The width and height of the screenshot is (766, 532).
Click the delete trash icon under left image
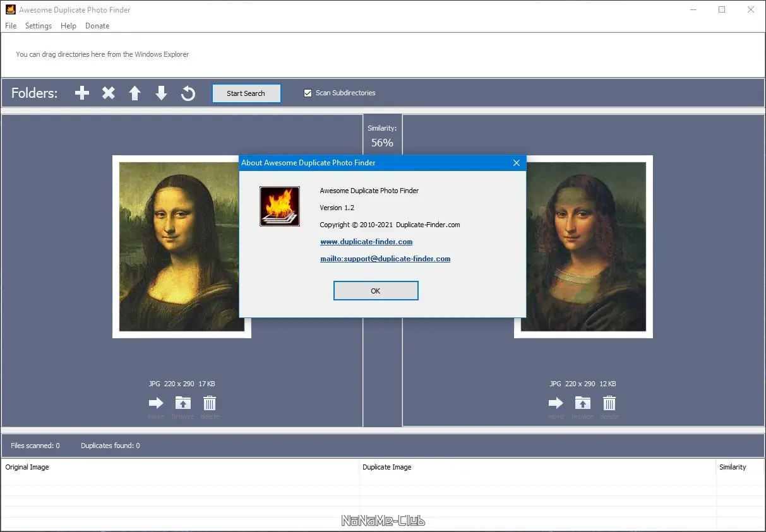[x=210, y=403]
